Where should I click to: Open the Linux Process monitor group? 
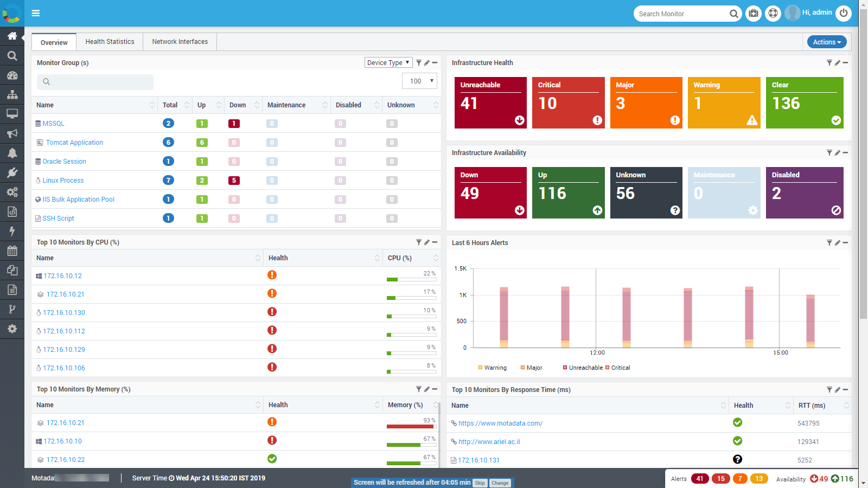63,181
